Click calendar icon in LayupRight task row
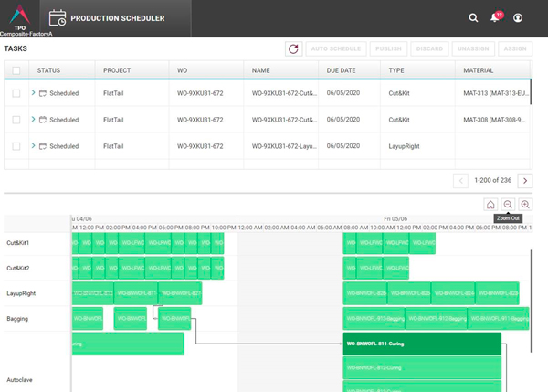The height and width of the screenshot is (392, 548). click(43, 146)
